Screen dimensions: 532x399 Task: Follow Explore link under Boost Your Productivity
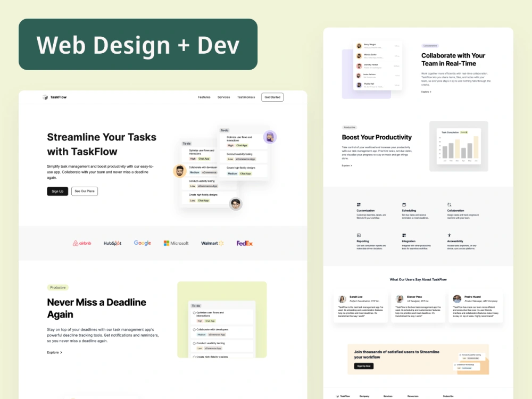click(347, 165)
